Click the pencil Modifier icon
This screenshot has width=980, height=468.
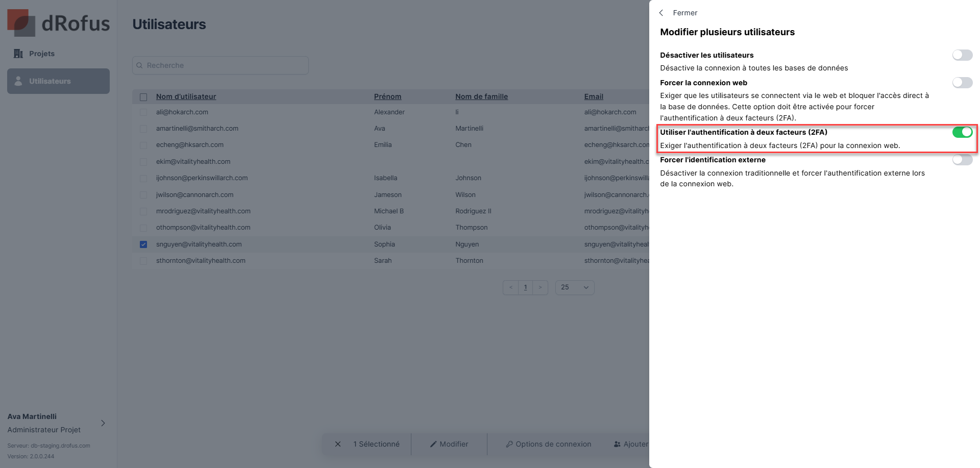[433, 444]
